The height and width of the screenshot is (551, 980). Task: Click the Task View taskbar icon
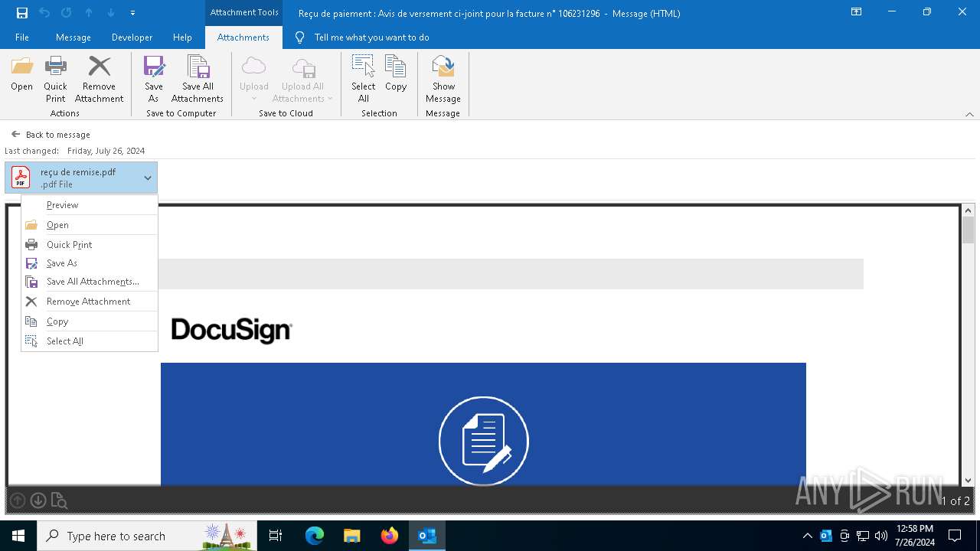pos(276,536)
